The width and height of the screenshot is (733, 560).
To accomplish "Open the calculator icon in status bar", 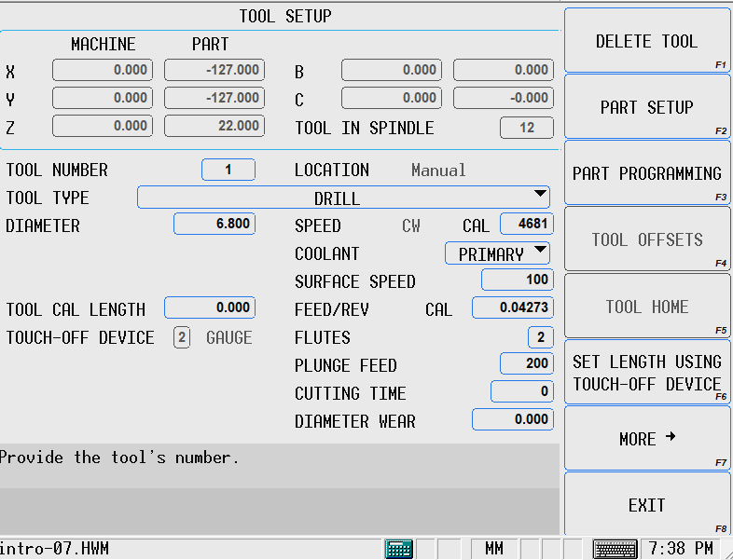I will tap(399, 549).
